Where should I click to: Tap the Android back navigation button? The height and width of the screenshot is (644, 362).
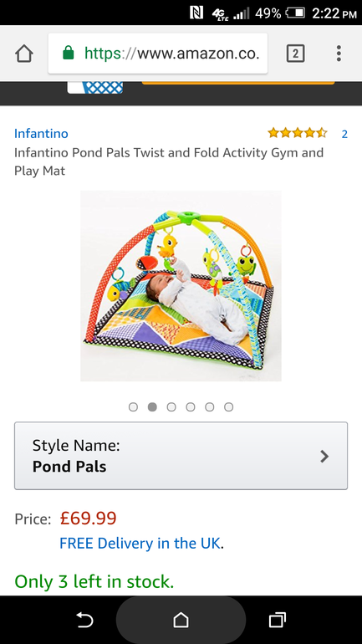[x=84, y=620]
